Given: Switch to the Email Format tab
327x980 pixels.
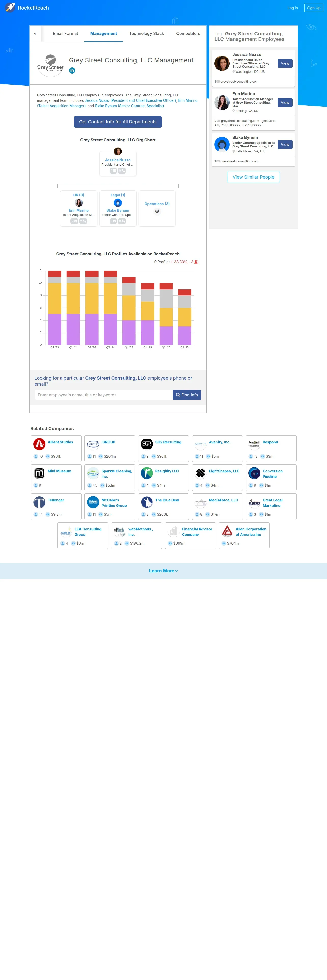Looking at the screenshot, I should 65,34.
